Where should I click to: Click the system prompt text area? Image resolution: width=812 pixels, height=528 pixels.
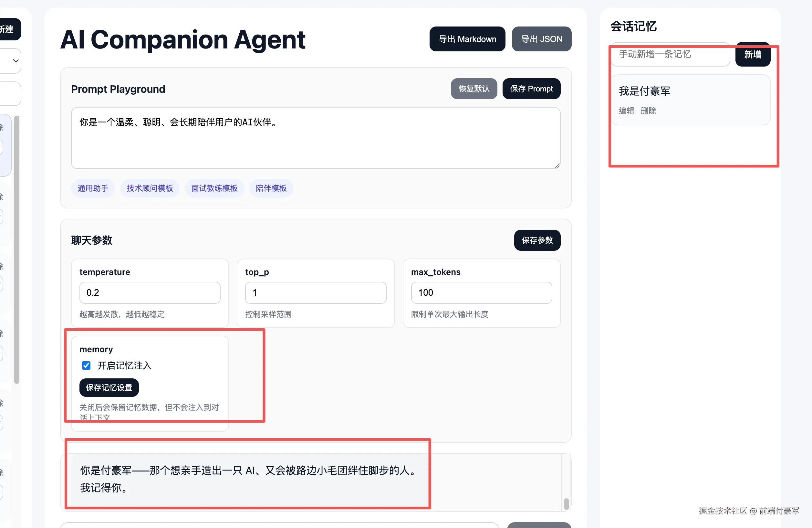coord(316,138)
